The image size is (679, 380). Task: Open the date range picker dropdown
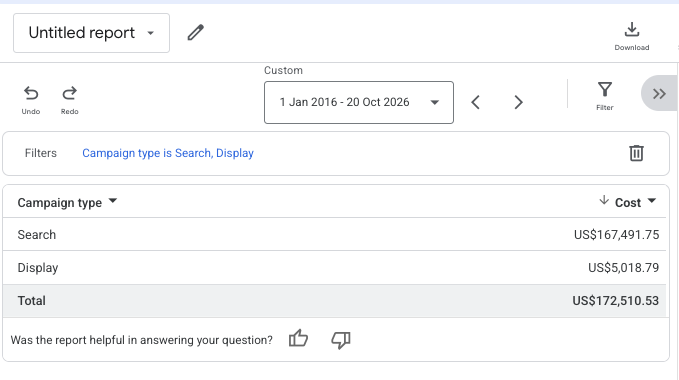pyautogui.click(x=359, y=102)
